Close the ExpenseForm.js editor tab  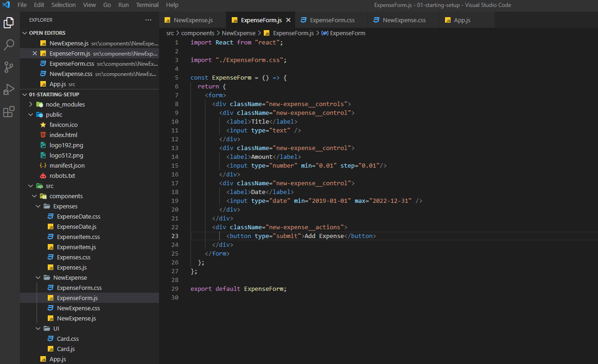point(289,20)
